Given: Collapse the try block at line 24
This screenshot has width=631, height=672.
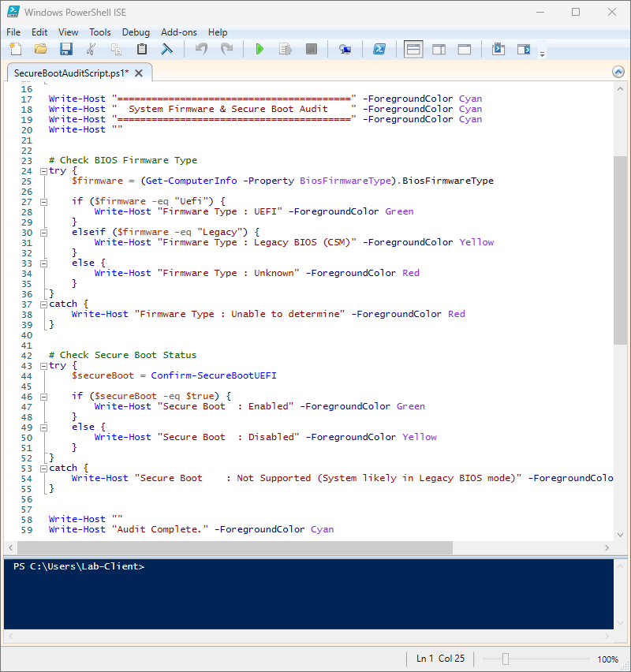Looking at the screenshot, I should (43, 171).
